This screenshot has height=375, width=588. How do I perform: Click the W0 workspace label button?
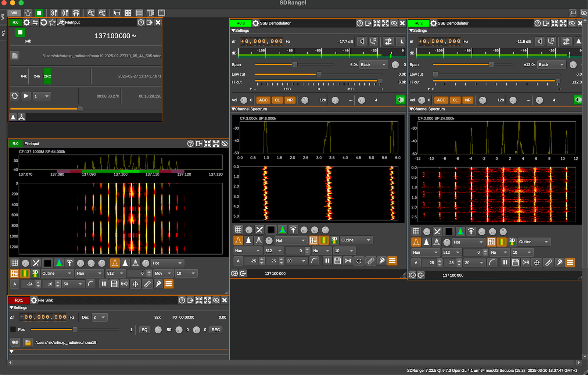[x=14, y=13]
